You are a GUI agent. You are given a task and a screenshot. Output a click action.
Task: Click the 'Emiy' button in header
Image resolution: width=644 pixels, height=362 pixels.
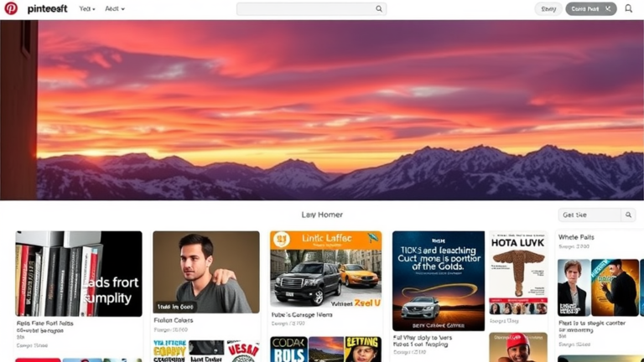pyautogui.click(x=548, y=9)
